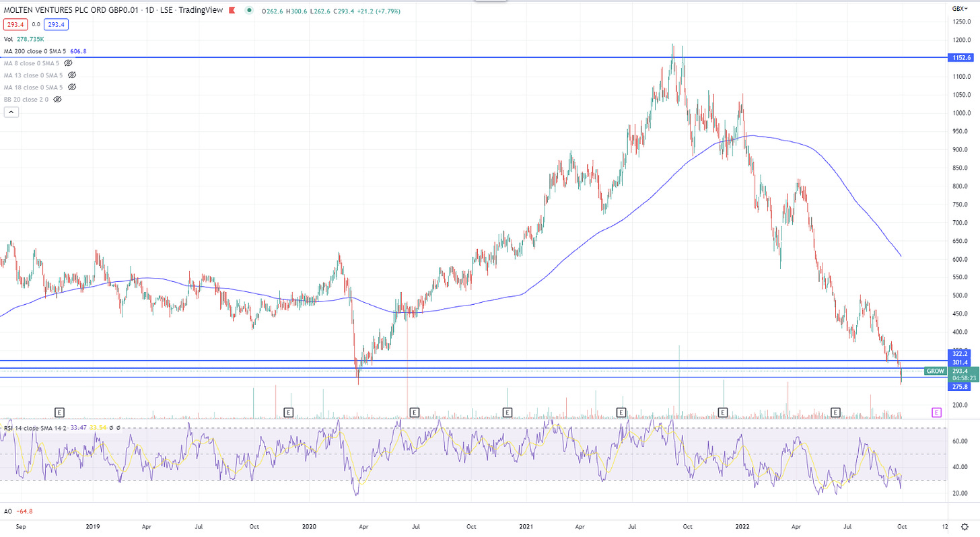Select the 275.8 price line label
This screenshot has width=980, height=537.
(959, 387)
